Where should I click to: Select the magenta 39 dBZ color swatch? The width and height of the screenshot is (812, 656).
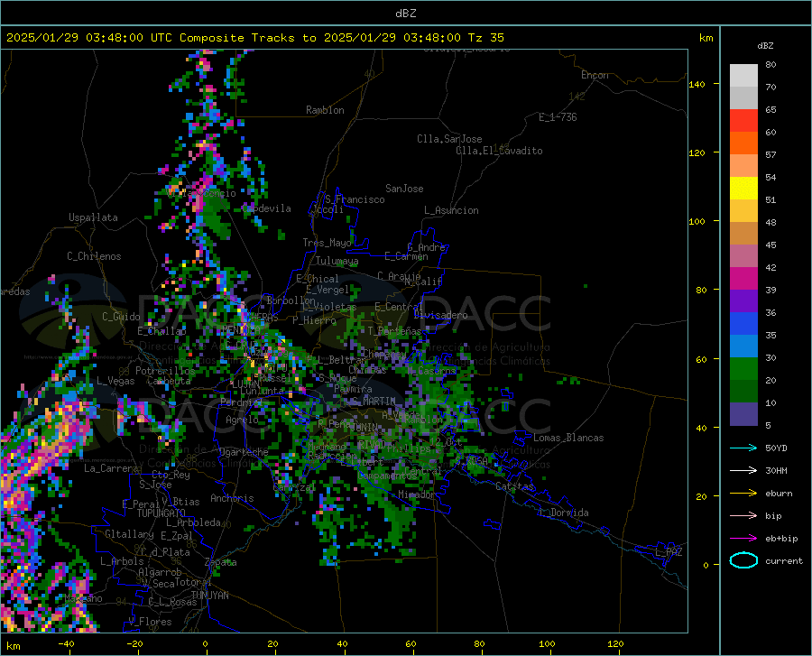pos(743,279)
